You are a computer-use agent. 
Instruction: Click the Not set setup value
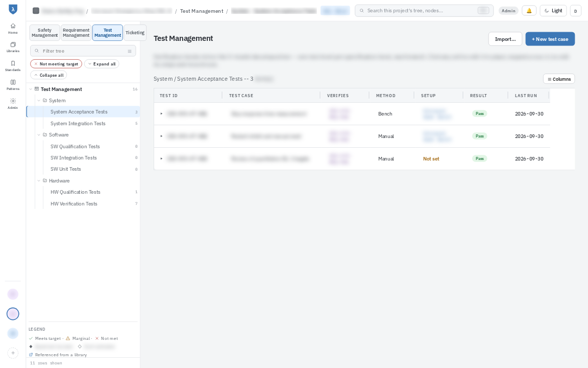tap(431, 159)
